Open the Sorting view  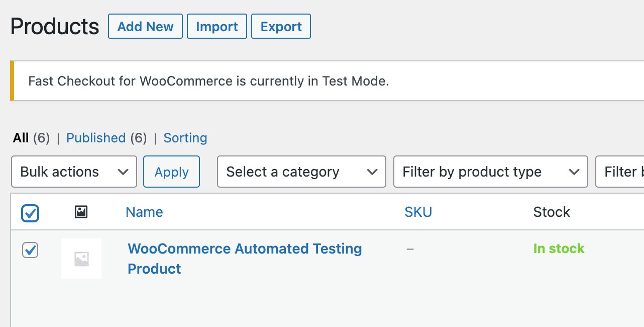[185, 138]
